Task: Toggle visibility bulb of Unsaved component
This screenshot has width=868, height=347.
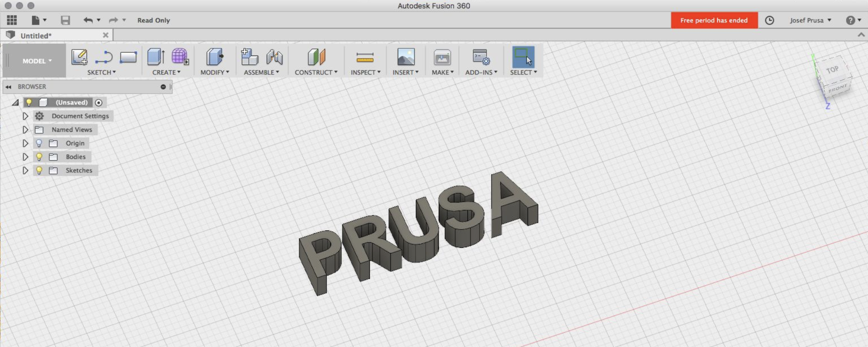Action: tap(29, 103)
